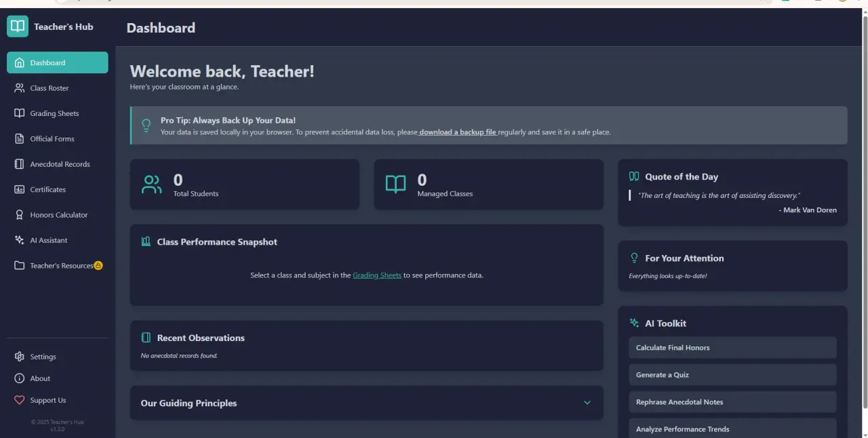868x438 pixels.
Task: Click Analyze Performance Trends button
Action: [x=732, y=429]
